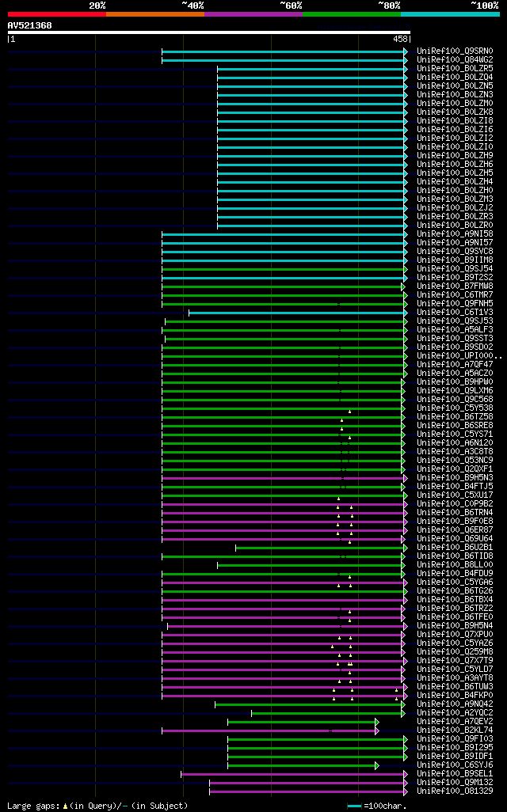Select the label UniRef100_Q7XPU0
This screenshot has width=507, height=812.
[x=456, y=635]
